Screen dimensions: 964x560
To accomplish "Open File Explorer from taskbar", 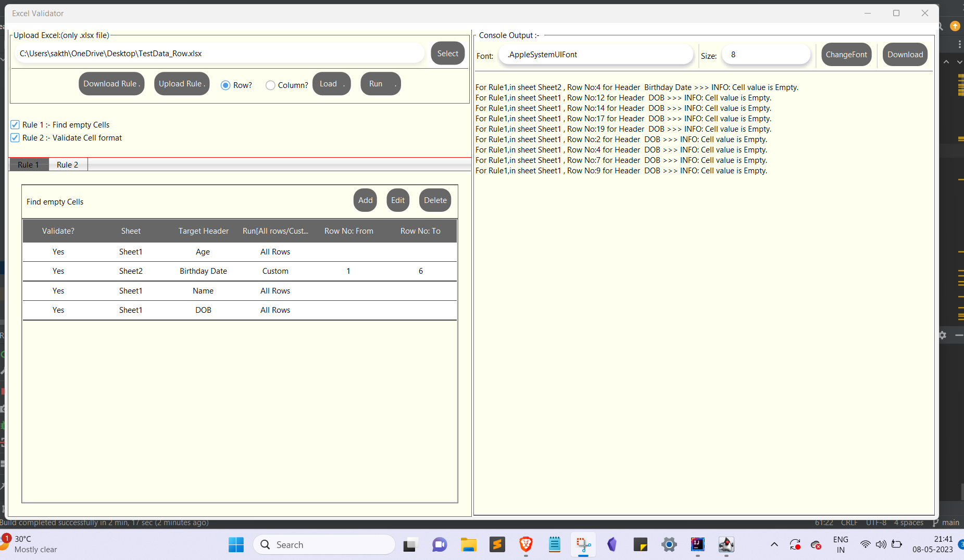I will [469, 545].
